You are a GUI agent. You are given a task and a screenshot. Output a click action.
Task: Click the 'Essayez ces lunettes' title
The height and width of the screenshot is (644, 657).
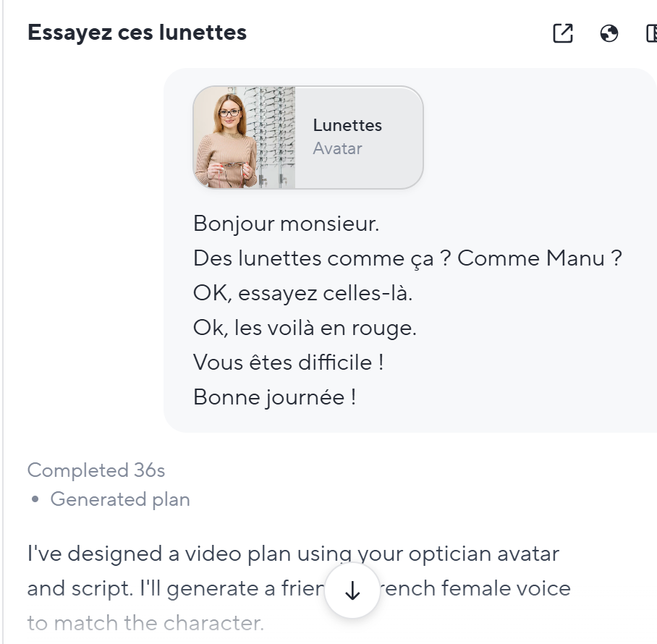click(x=137, y=33)
